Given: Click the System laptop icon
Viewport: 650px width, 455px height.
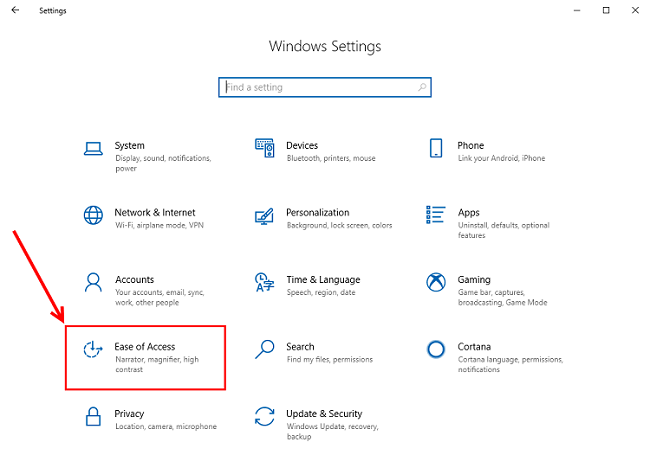Looking at the screenshot, I should [x=93, y=149].
